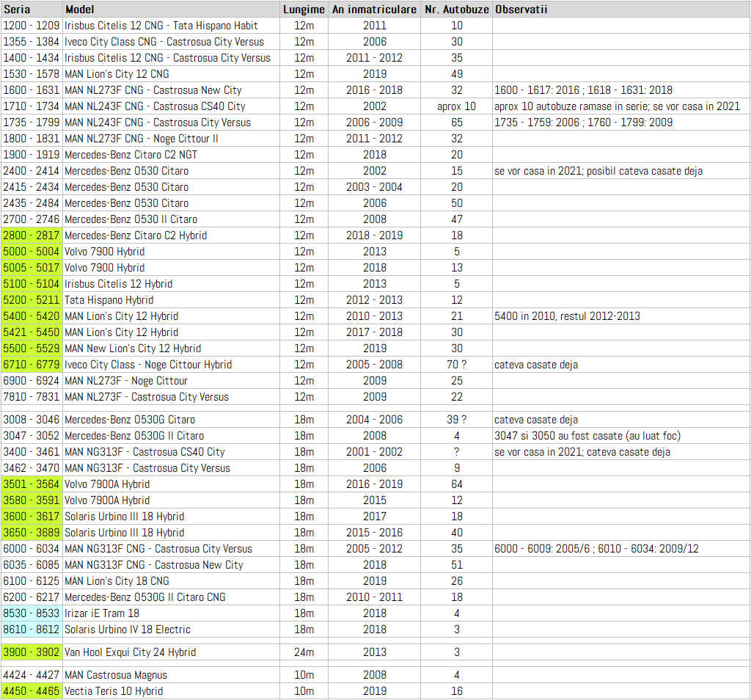
Task: Click the "Lungime" column header
Action: 304,9
